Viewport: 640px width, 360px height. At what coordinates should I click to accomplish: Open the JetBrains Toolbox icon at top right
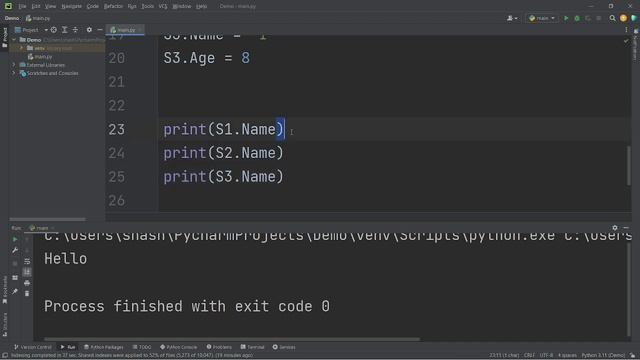point(634,18)
